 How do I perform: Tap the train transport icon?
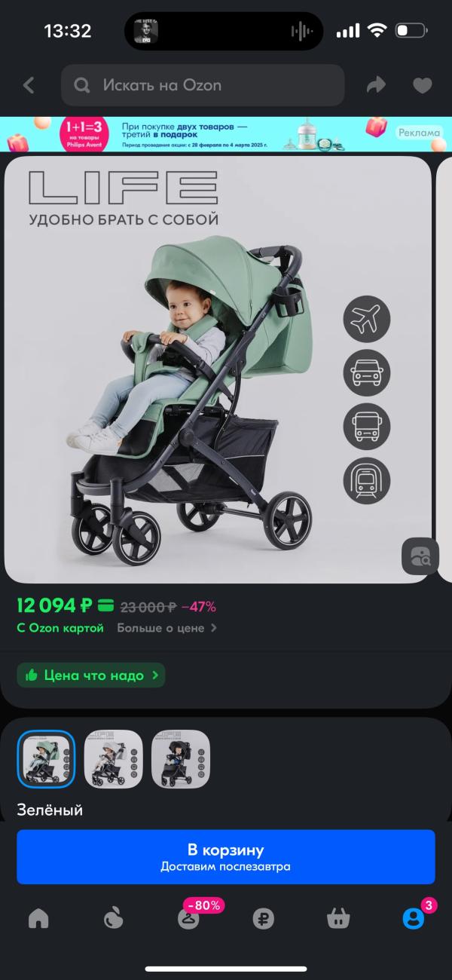pos(367,480)
